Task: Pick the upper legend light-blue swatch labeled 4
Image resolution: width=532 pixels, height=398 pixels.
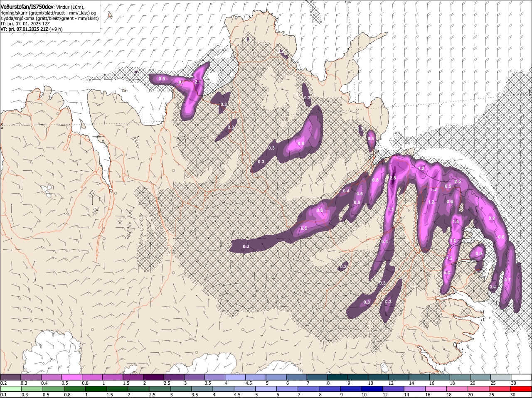Action: click(235, 377)
